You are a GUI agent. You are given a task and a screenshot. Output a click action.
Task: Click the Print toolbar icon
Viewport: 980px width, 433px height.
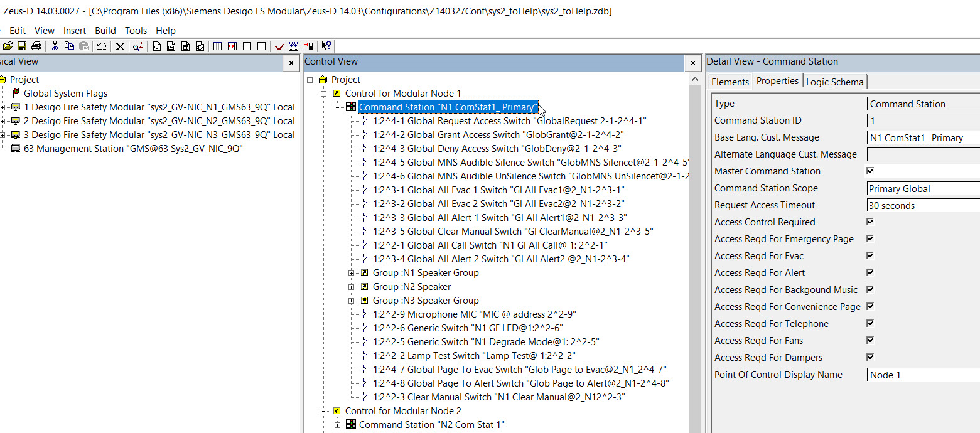click(36, 46)
